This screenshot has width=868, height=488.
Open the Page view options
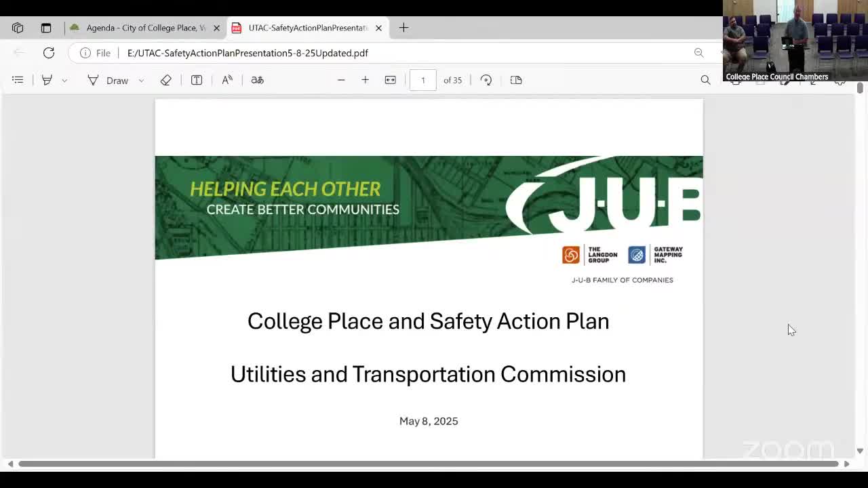click(516, 80)
